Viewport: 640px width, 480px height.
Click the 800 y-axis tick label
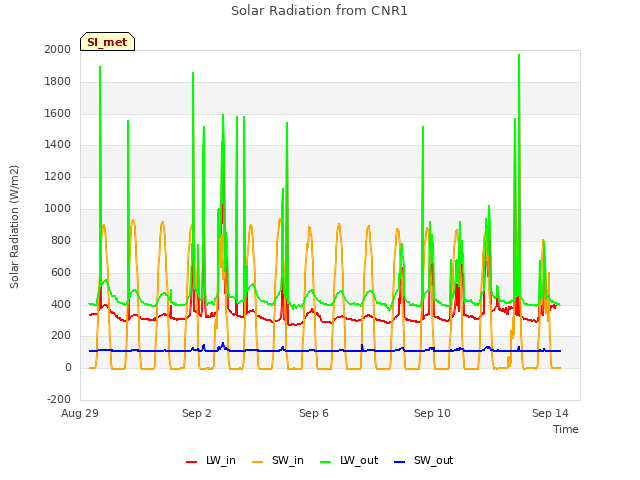coord(61,240)
